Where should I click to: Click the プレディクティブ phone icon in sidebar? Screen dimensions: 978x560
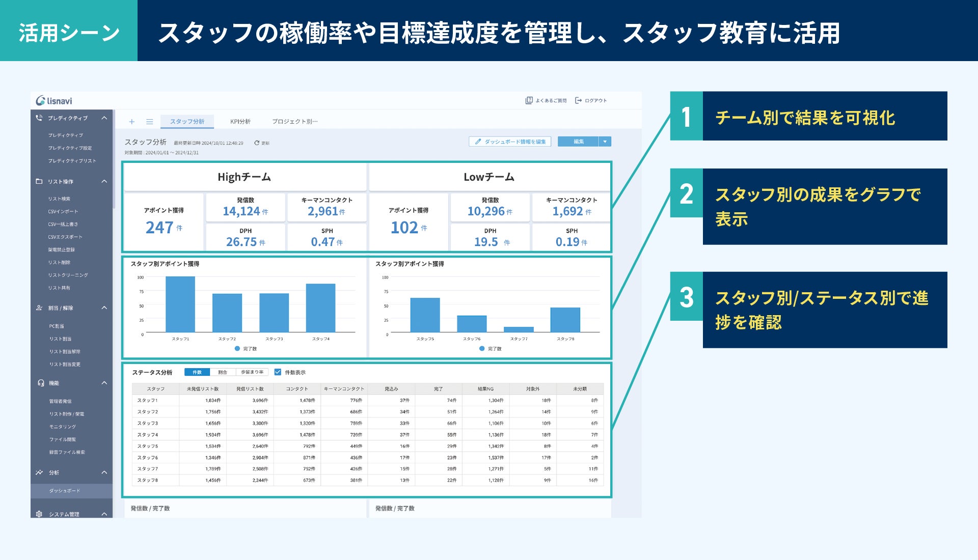point(39,118)
